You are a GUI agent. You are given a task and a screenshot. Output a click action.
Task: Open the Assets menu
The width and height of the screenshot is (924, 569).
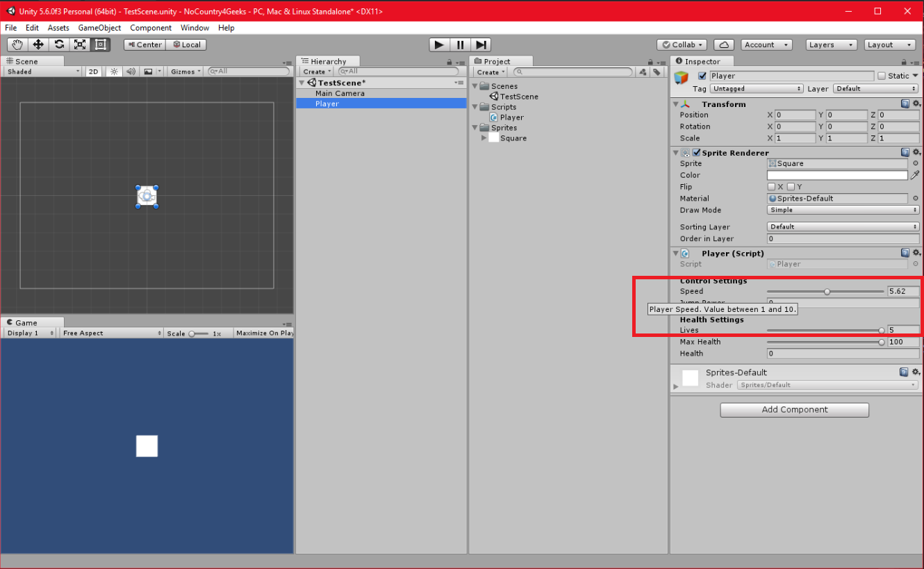tap(58, 28)
